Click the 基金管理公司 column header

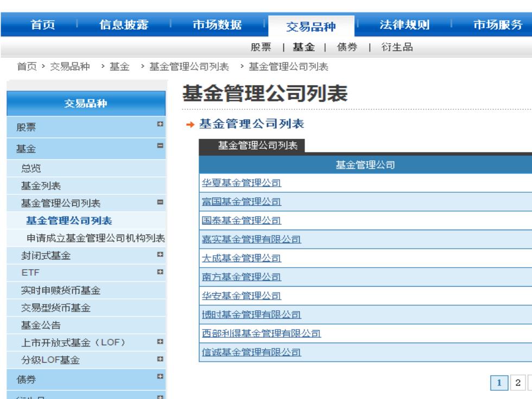click(x=365, y=165)
